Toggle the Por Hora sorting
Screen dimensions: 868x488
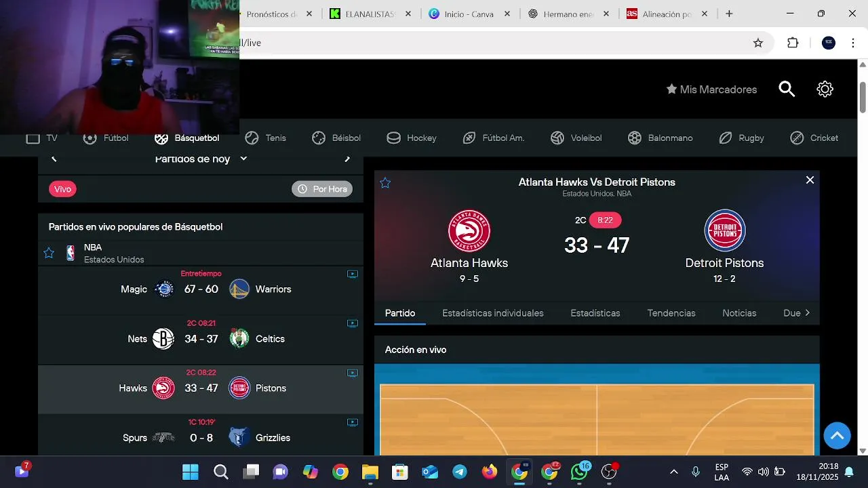click(322, 189)
